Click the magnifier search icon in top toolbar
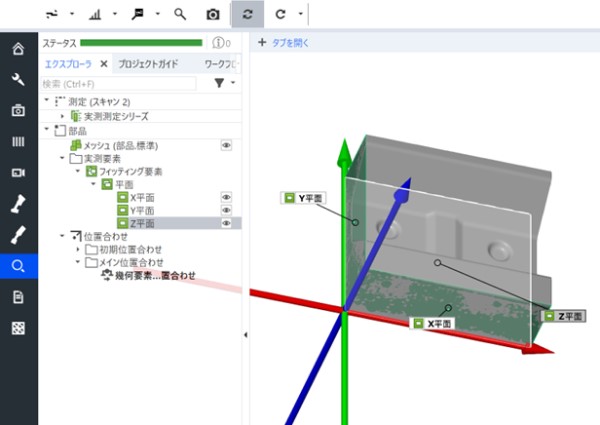600x425 pixels. 180,15
